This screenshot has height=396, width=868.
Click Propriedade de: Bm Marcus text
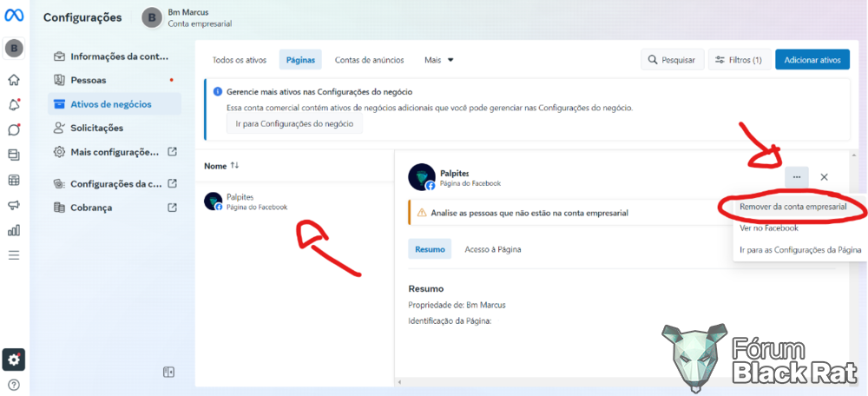pyautogui.click(x=457, y=305)
